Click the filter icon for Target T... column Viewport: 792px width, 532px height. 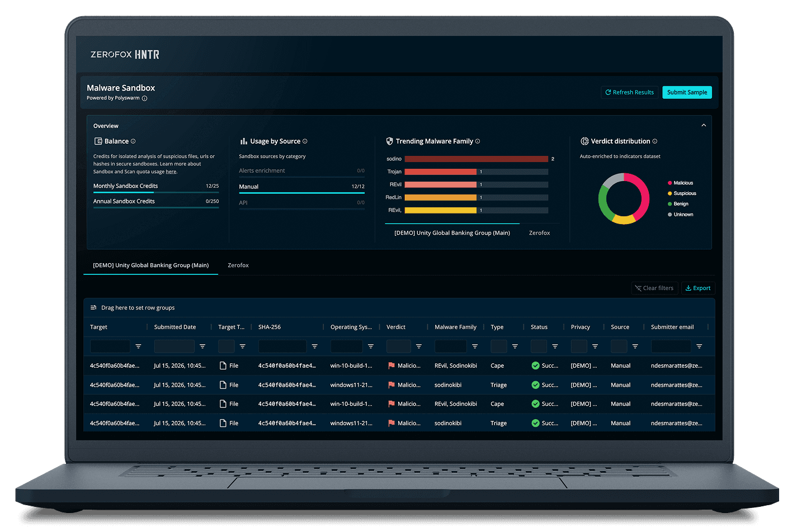[243, 346]
